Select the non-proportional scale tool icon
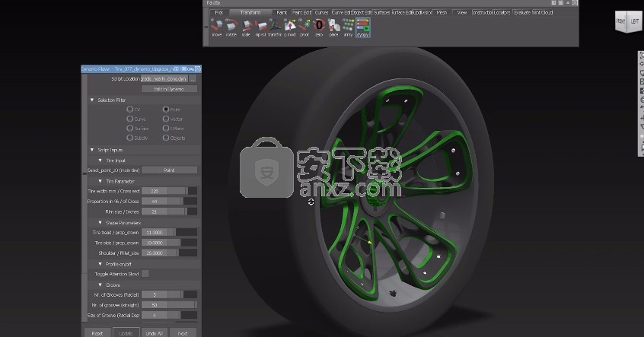Image resolution: width=644 pixels, height=337 pixels. click(x=260, y=27)
